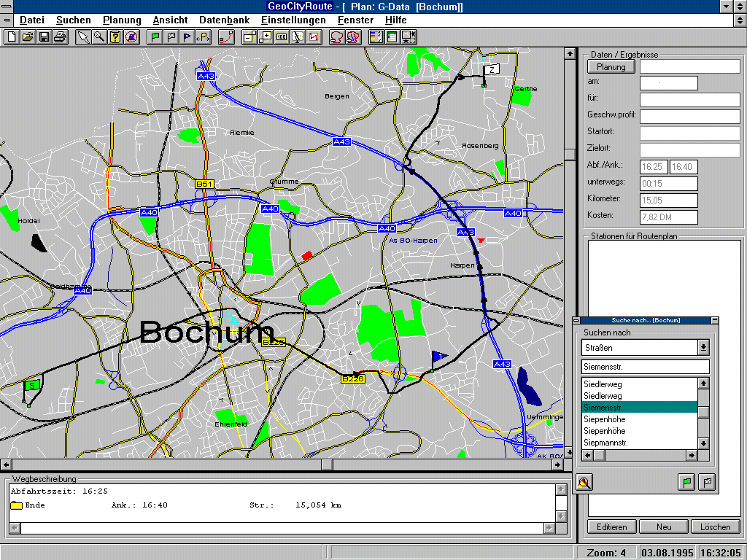Select Siepmannstr. from the street list

pyautogui.click(x=605, y=443)
